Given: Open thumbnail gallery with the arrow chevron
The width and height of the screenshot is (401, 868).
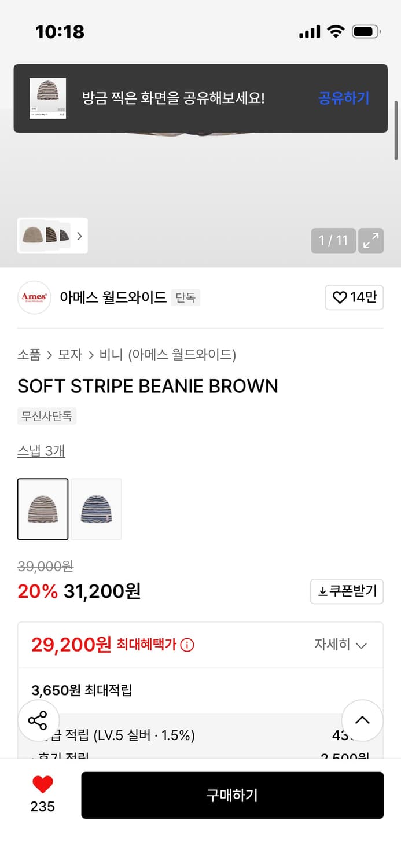Looking at the screenshot, I should (80, 236).
